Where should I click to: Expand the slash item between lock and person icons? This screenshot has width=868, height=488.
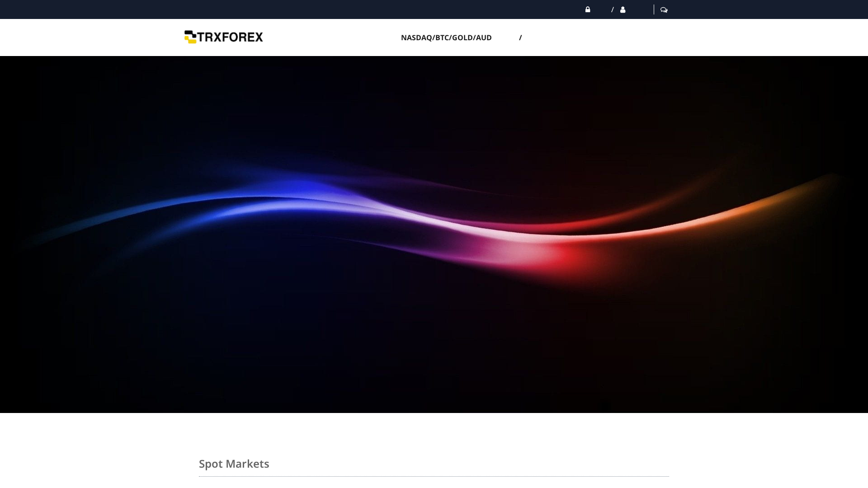click(612, 9)
